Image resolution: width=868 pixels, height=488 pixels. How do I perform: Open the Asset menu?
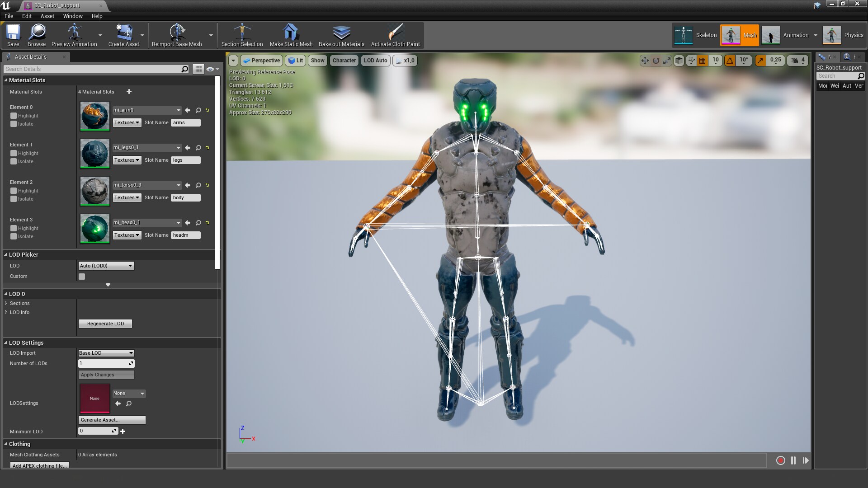tap(47, 16)
